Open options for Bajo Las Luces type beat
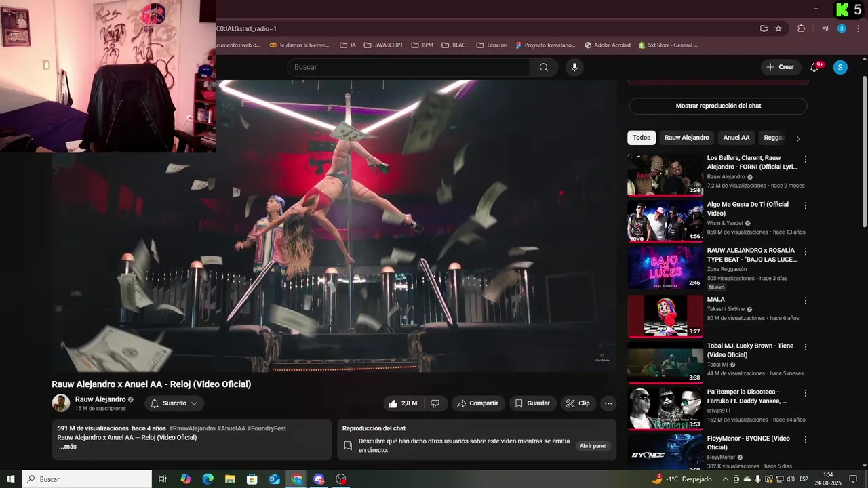This screenshot has width=868, height=488. point(806,251)
